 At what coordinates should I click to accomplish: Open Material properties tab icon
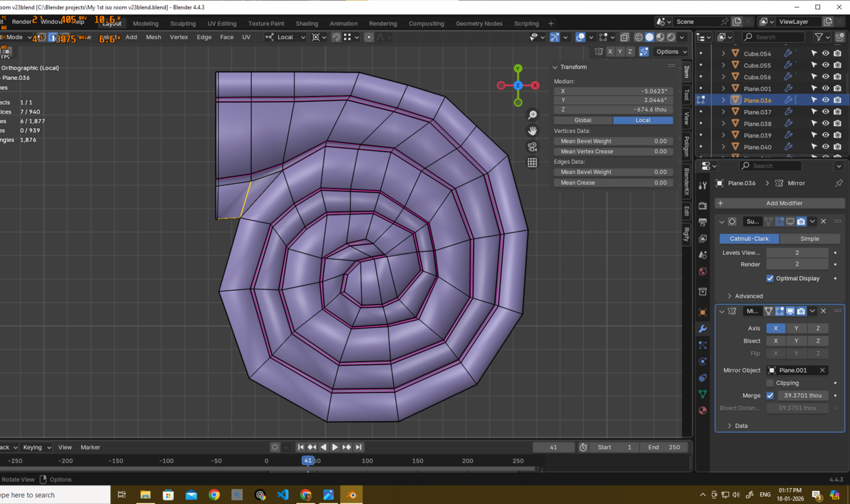point(703,410)
